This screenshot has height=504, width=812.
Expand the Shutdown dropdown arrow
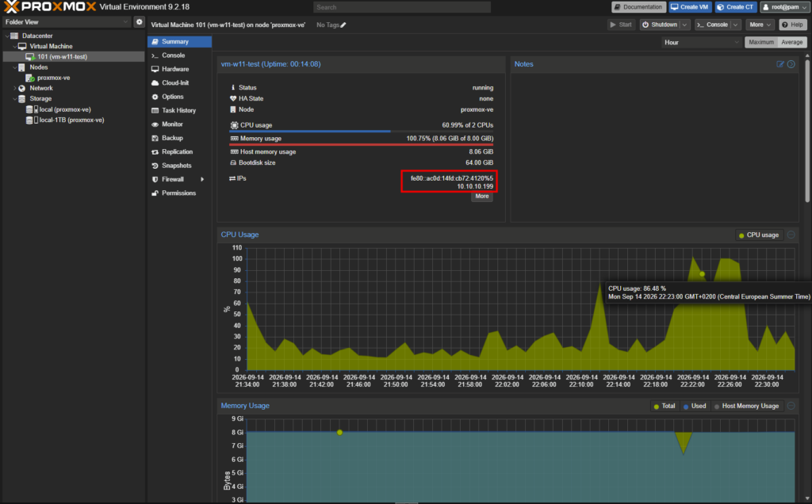click(684, 25)
